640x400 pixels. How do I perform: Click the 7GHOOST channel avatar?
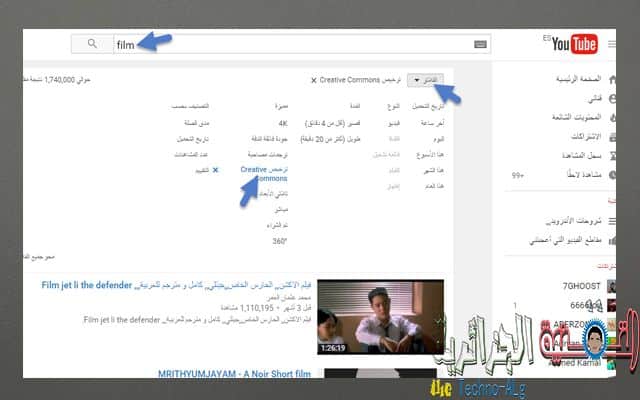(611, 286)
